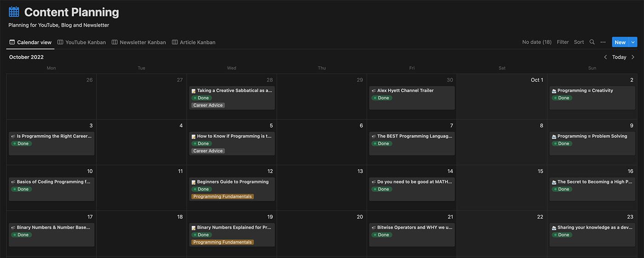Click Done status on Programming = Creativity card

point(562,98)
